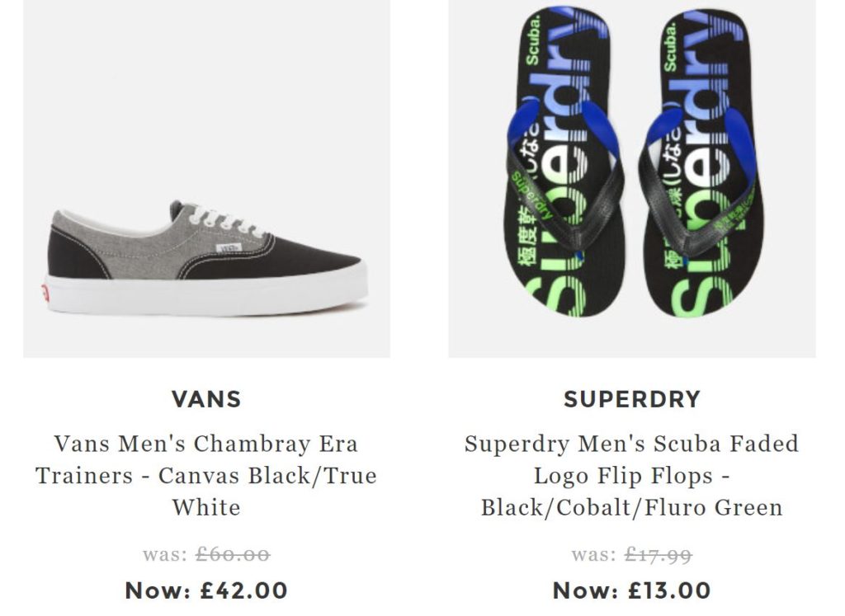Viewport: 845px width, 616px height.
Task: Click the Vans Now £42.00 price
Action: [206, 590]
